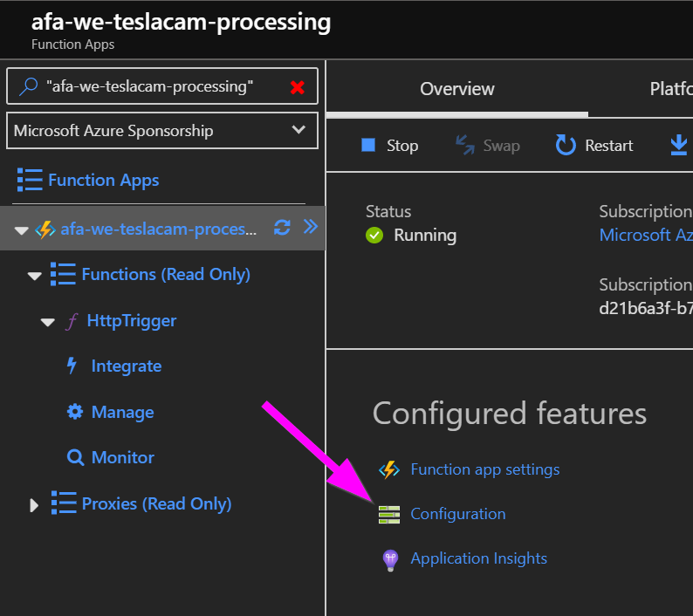The width and height of the screenshot is (693, 616).
Task: Open the Configuration link
Action: (x=458, y=514)
